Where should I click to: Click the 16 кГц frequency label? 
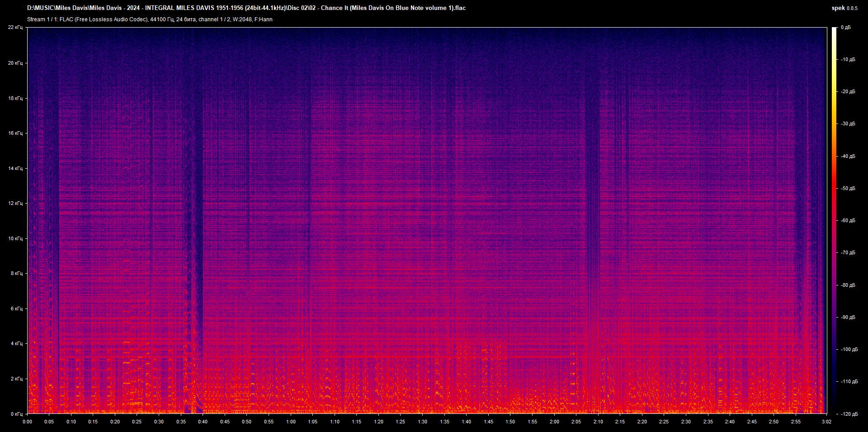(x=15, y=133)
